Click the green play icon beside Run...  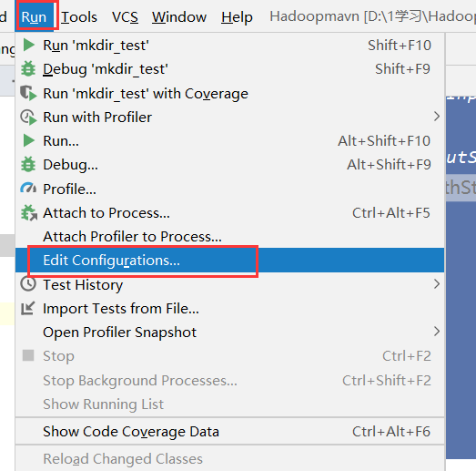[29, 140]
